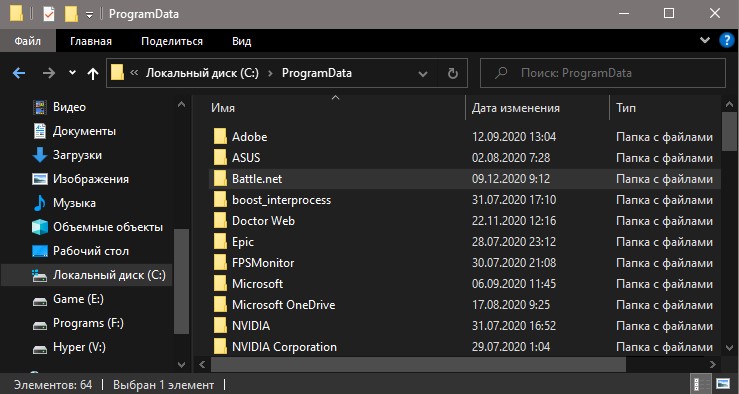Screen dimensions: 739x394
Task: Select the NVIDIA Corporation folder icon
Action: tap(220, 347)
